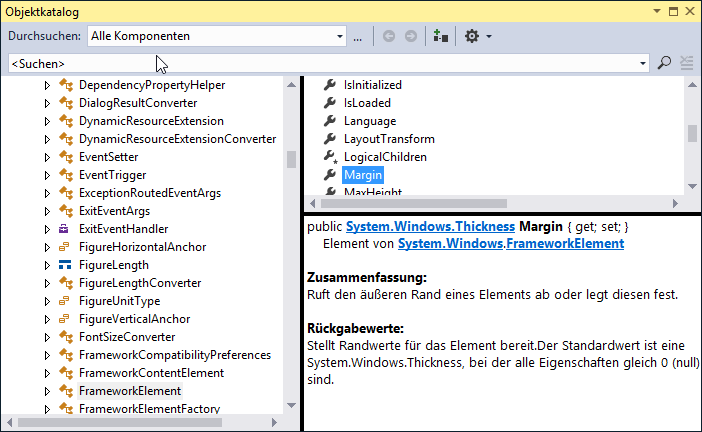Click the search magnifier icon
Viewport: 702px width, 432px height.
point(664,63)
